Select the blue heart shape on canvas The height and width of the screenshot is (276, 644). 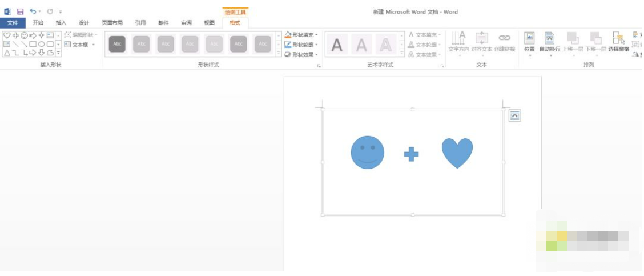(457, 153)
